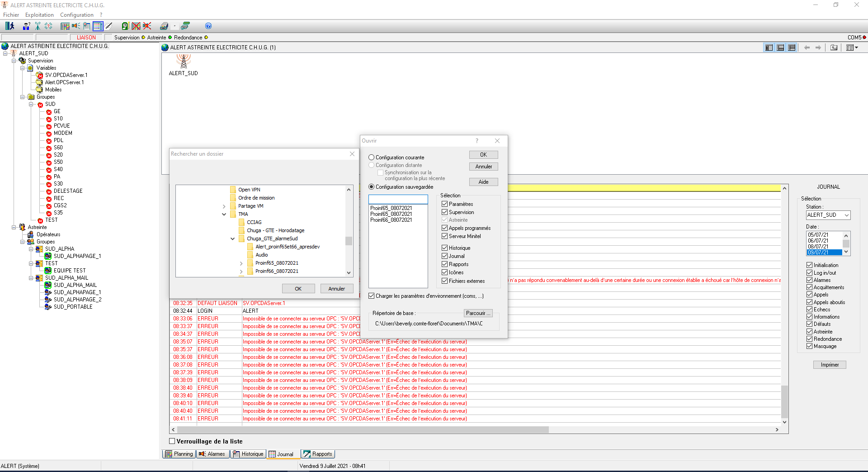Click the loudspeaker alarms toolbar icon
The height and width of the screenshot is (472, 868).
(75, 26)
